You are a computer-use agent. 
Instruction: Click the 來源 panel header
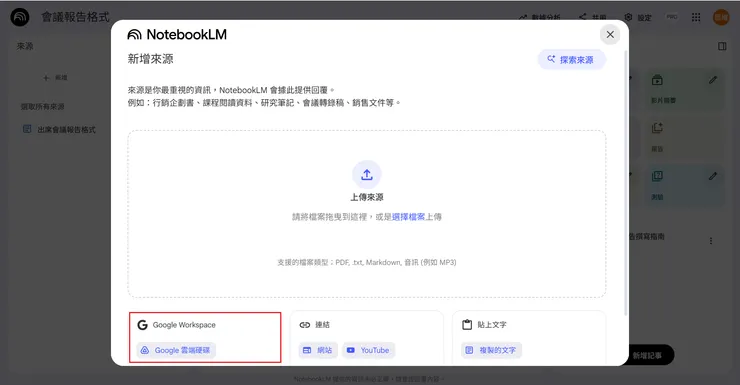pos(25,46)
